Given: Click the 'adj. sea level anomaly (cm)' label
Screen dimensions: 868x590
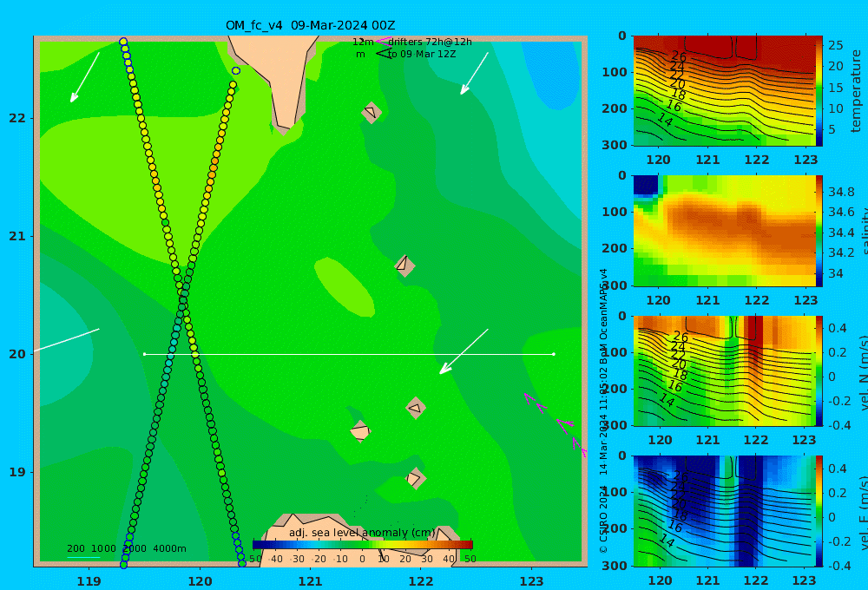Looking at the screenshot, I should (x=362, y=533).
